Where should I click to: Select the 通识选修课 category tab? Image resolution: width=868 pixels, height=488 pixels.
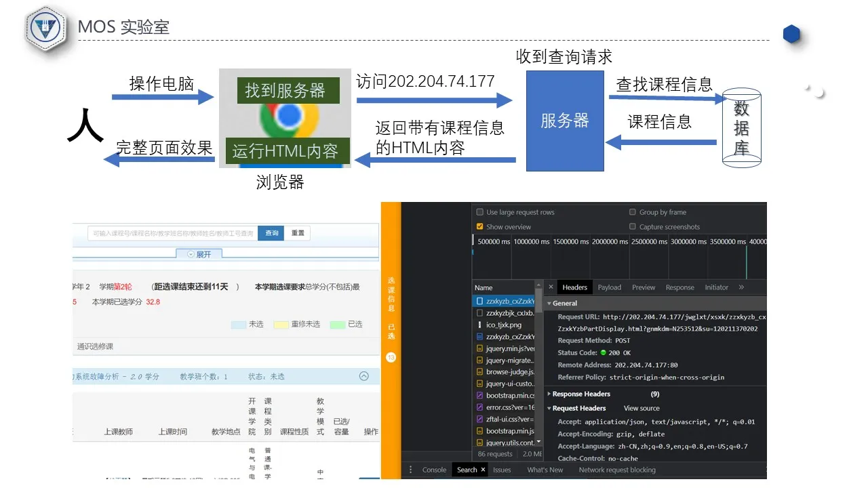pyautogui.click(x=95, y=346)
